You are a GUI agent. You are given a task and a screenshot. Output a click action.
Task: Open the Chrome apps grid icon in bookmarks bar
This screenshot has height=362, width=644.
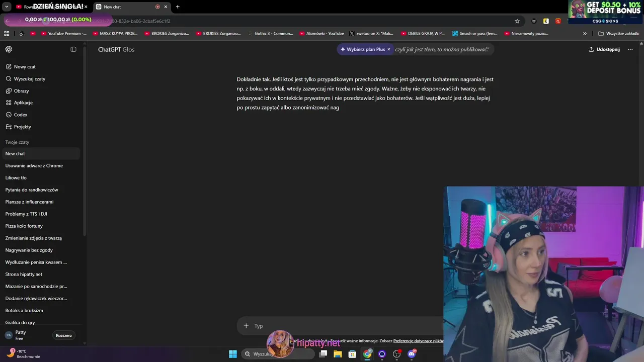(x=7, y=34)
